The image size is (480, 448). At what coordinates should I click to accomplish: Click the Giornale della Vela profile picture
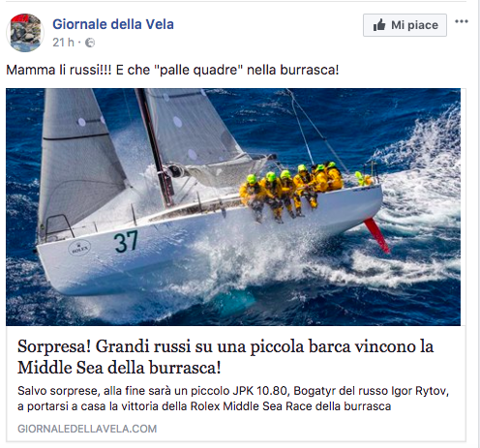tap(25, 33)
